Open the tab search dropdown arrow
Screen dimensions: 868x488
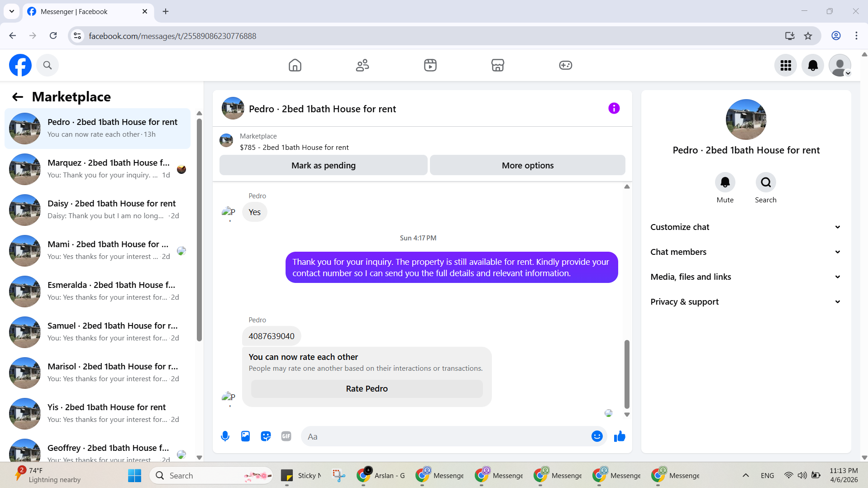click(x=12, y=11)
